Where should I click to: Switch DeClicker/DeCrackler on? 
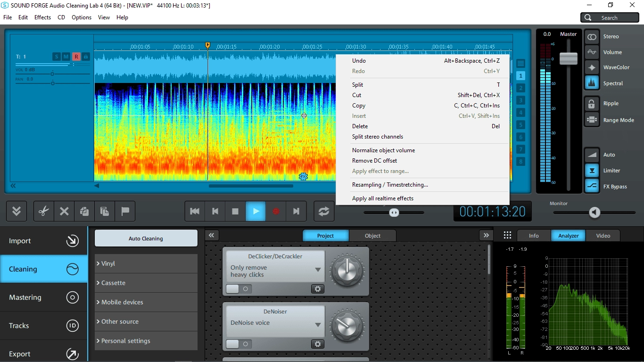(x=239, y=289)
